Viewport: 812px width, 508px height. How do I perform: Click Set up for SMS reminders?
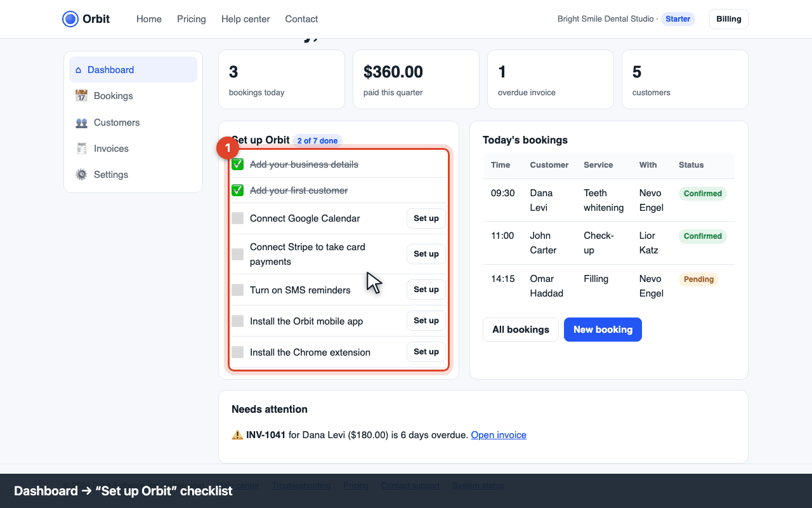426,290
